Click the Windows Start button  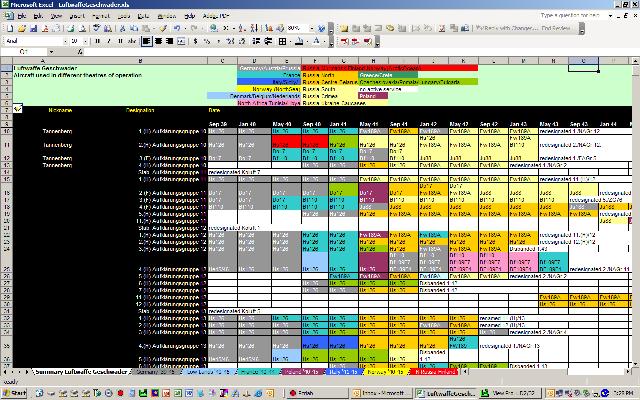coord(15,393)
